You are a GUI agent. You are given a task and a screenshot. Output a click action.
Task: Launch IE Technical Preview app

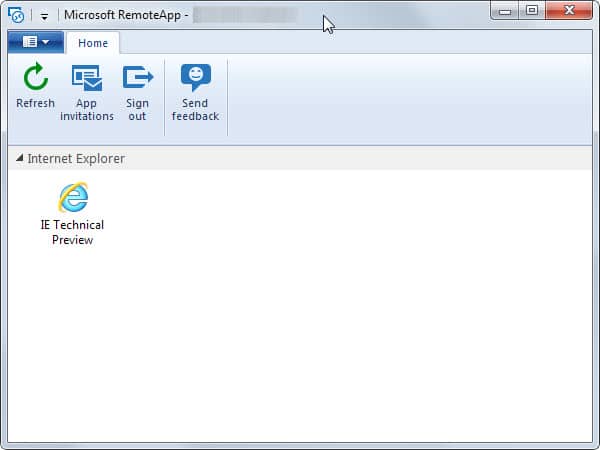coord(72,214)
